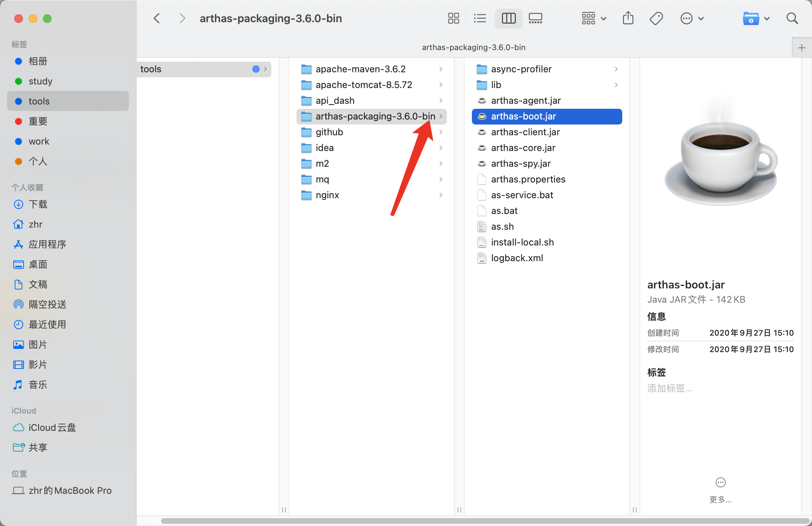Click the Share toolbar icon
The image size is (812, 526).
tap(628, 18)
